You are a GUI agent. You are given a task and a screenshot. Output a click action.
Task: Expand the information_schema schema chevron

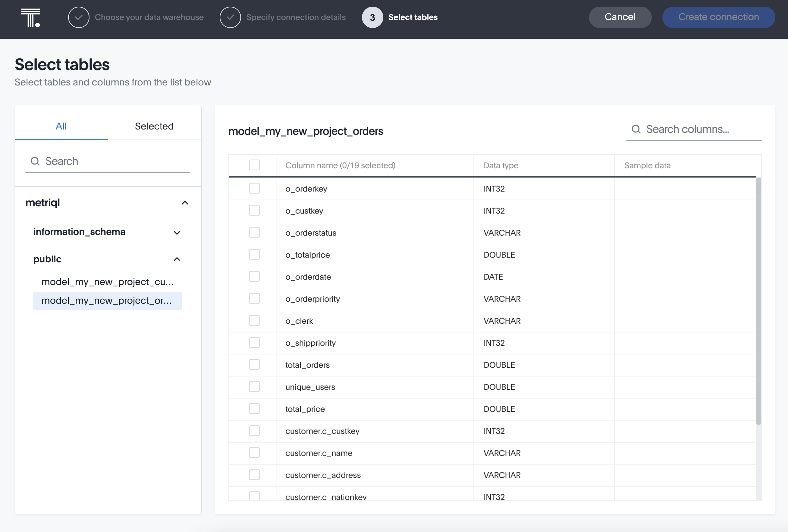coord(177,232)
